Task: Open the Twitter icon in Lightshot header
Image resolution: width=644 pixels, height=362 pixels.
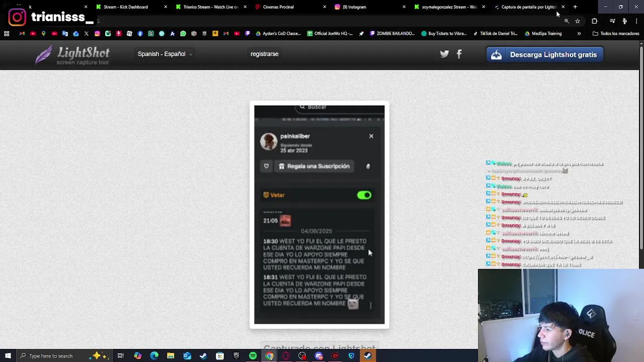Action: click(x=444, y=54)
